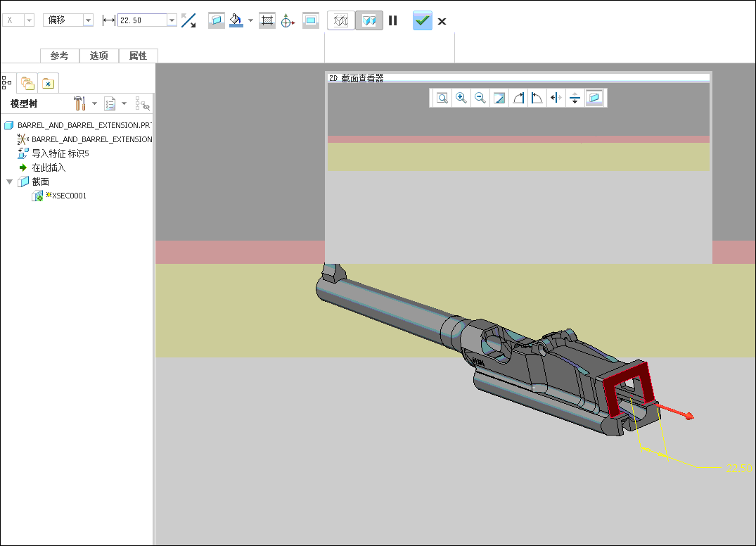Image resolution: width=756 pixels, height=546 pixels.
Task: Accept the section with the green checkmark
Action: coord(422,20)
